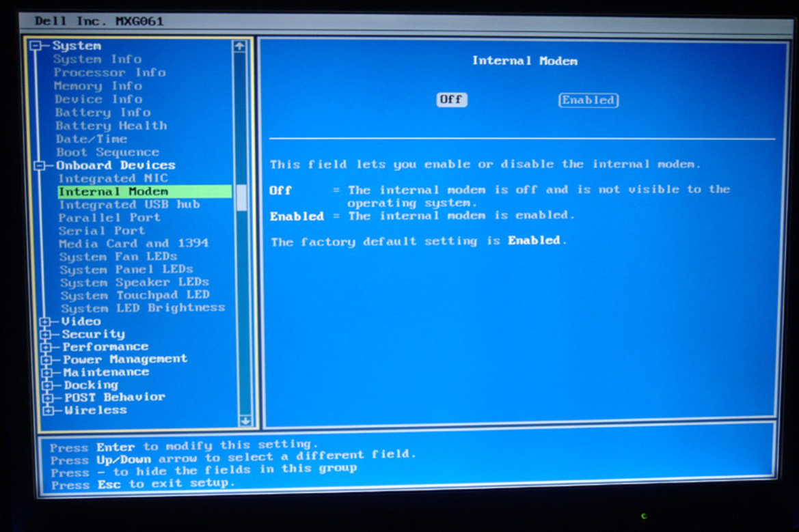The height and width of the screenshot is (532, 799).
Task: Click 'The factory default setting is Enabled' text
Action: click(419, 241)
